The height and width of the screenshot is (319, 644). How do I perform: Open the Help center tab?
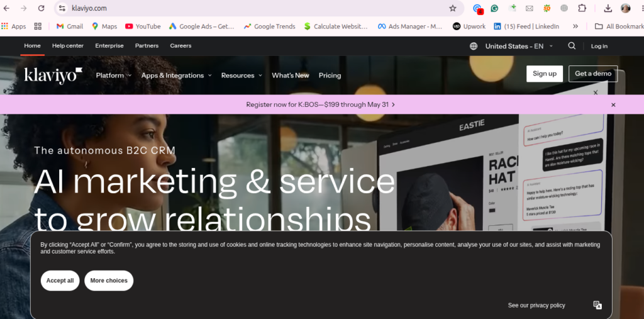[68, 46]
